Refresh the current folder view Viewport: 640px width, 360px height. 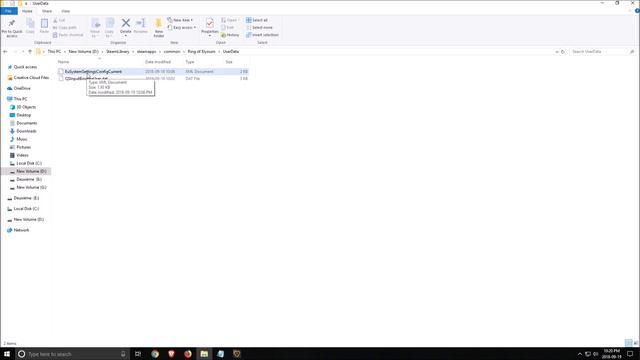click(x=563, y=52)
